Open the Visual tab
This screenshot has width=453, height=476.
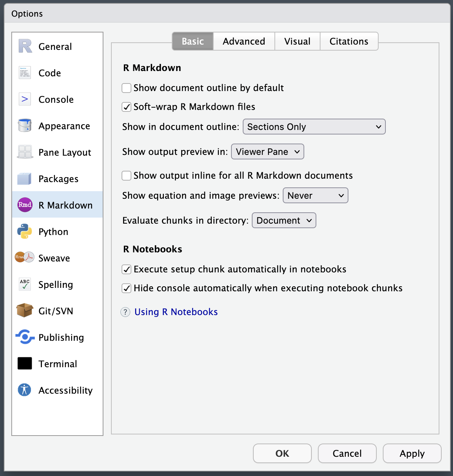click(297, 41)
